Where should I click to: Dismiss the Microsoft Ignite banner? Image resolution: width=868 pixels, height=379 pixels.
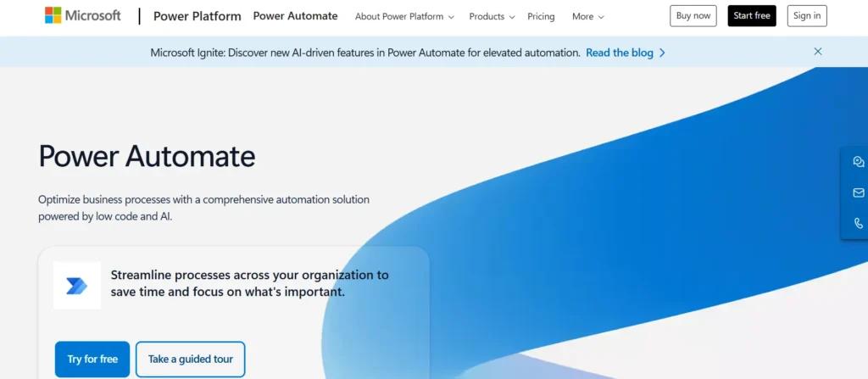(x=818, y=52)
